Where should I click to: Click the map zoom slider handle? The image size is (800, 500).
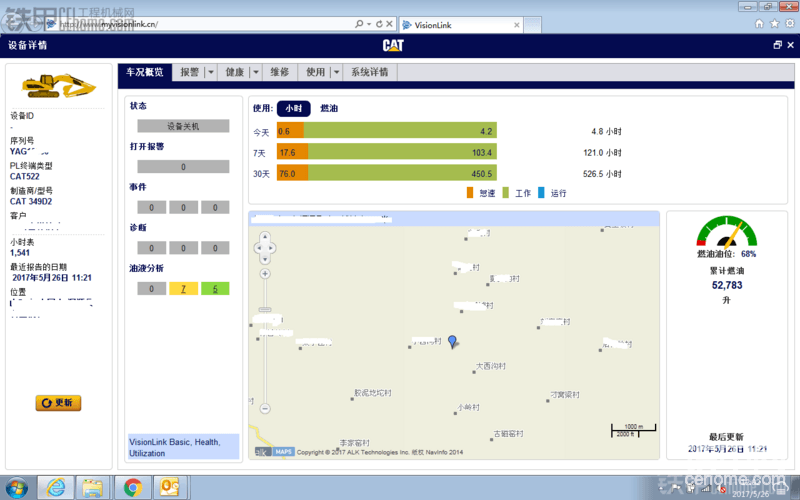pyautogui.click(x=265, y=309)
